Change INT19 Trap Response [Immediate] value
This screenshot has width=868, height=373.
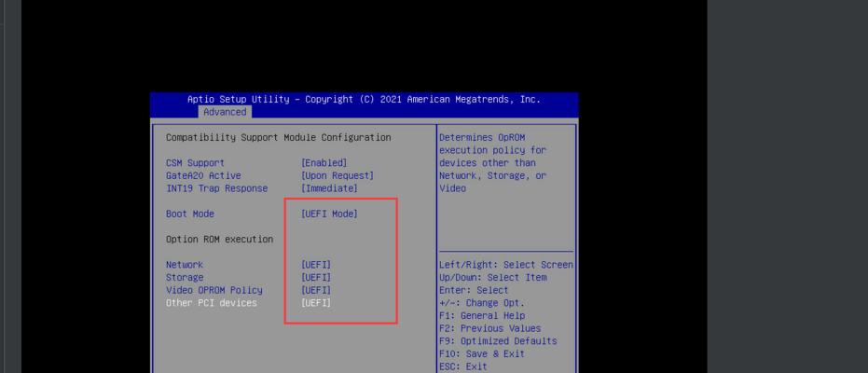click(329, 188)
